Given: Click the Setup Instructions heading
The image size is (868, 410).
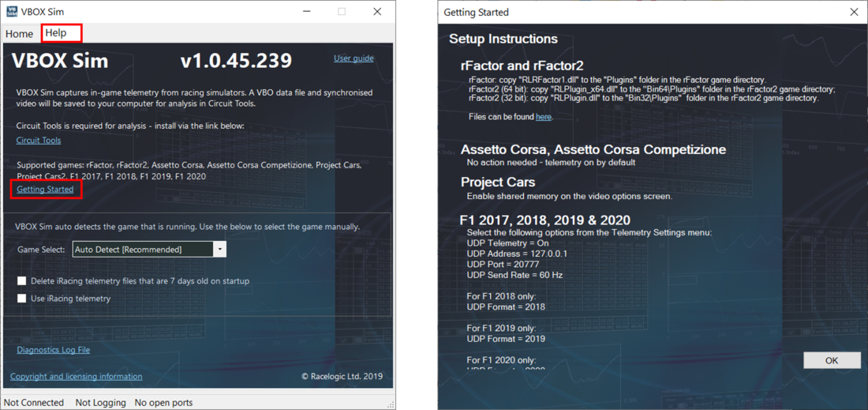Looking at the screenshot, I should pyautogui.click(x=503, y=39).
